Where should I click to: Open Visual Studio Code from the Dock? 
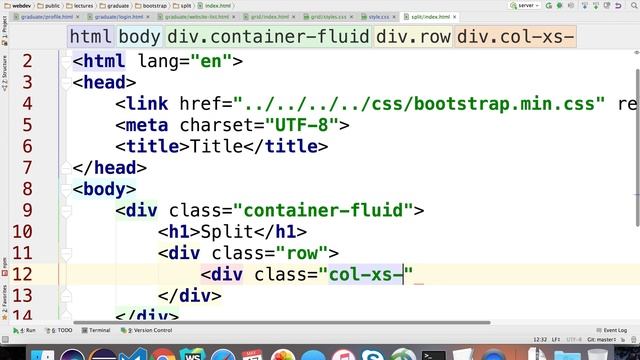click(x=133, y=354)
